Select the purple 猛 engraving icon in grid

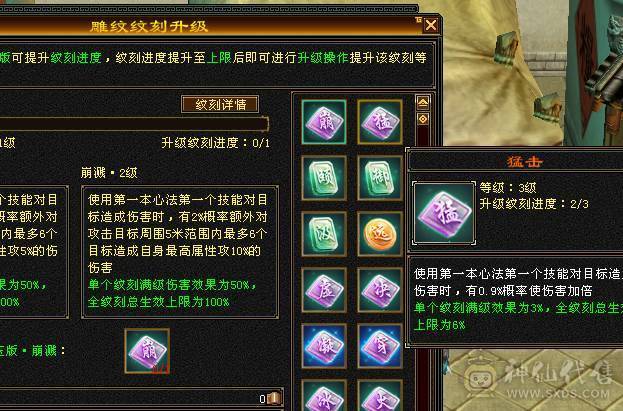tap(380, 122)
